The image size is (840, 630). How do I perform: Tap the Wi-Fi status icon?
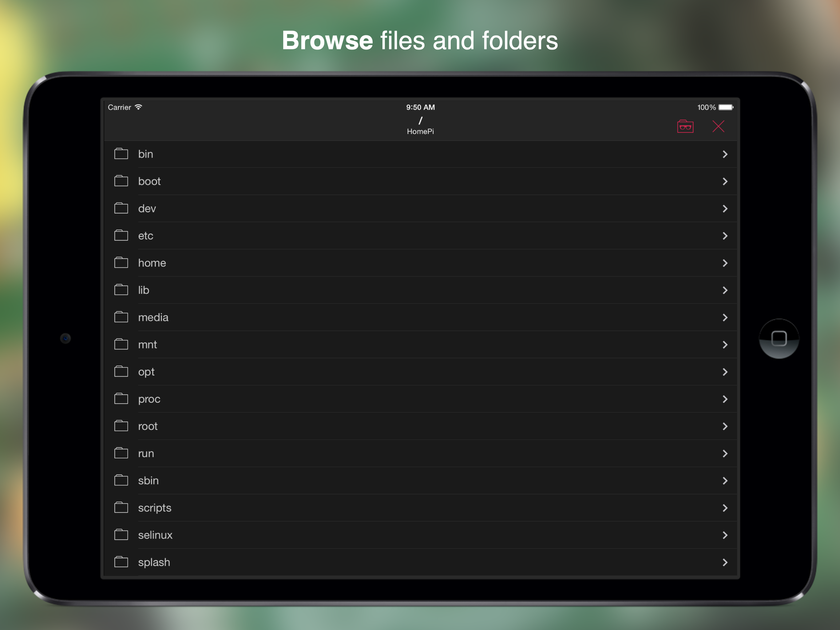pos(139,107)
